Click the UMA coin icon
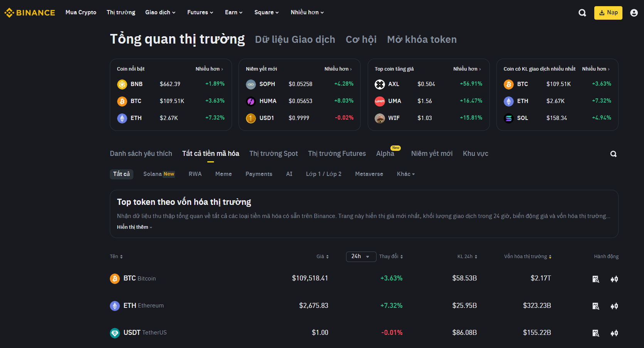 coord(380,101)
